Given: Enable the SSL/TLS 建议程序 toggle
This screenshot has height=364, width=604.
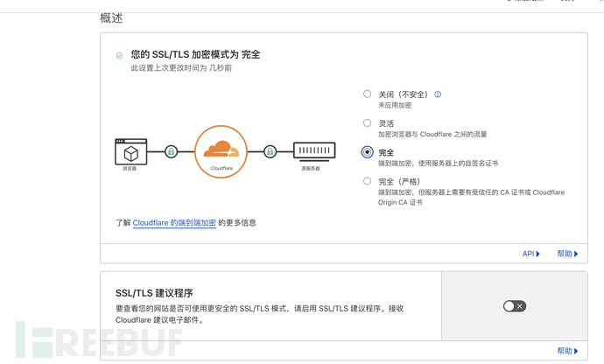Looking at the screenshot, I should click(515, 306).
